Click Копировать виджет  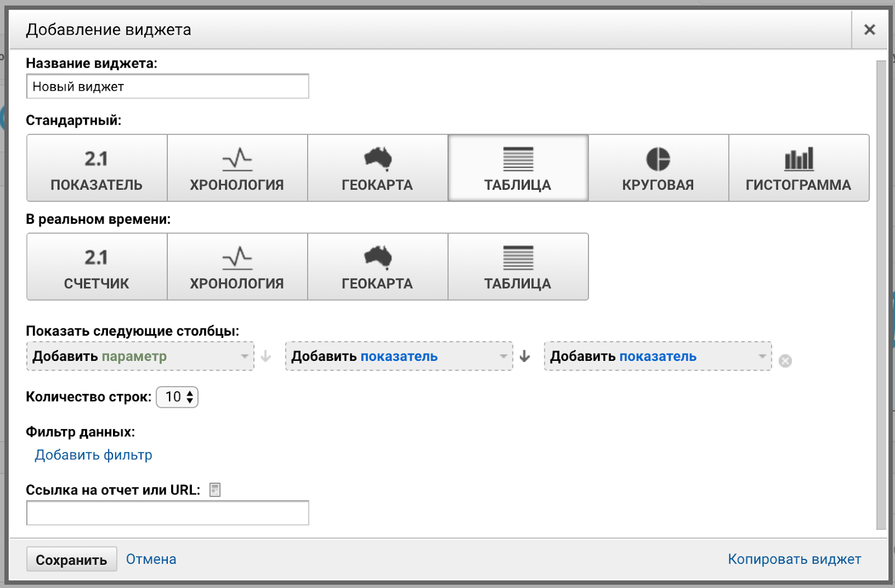tap(794, 559)
